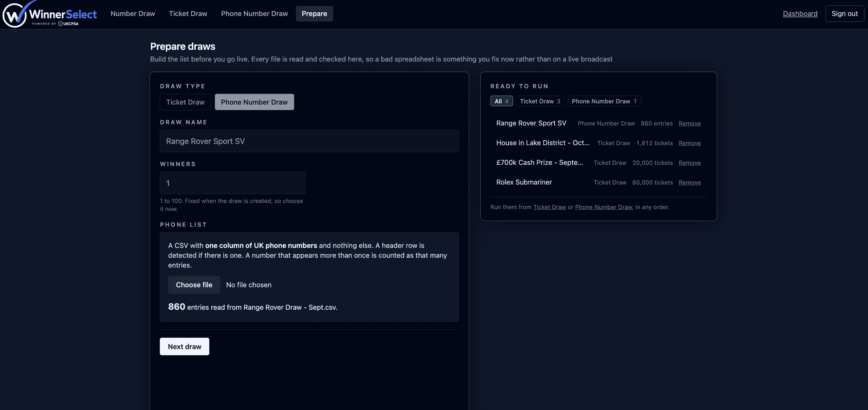Remove the £700k Cash Prize draw
Viewport: 868px width, 410px height.
(x=689, y=163)
